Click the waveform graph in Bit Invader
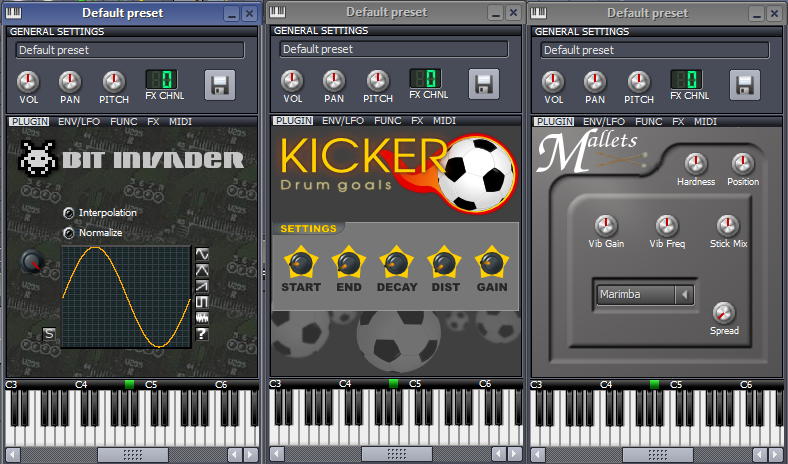 point(126,297)
